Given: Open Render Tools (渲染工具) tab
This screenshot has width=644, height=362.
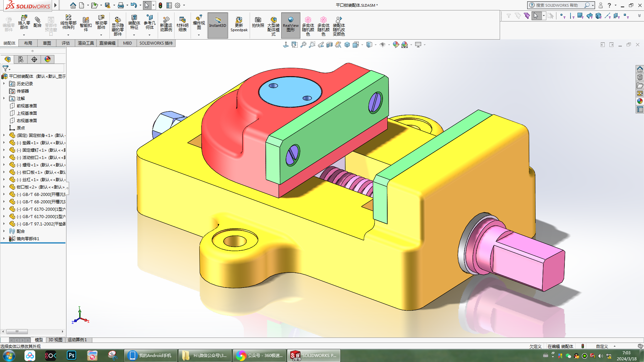Looking at the screenshot, I should (x=86, y=43).
